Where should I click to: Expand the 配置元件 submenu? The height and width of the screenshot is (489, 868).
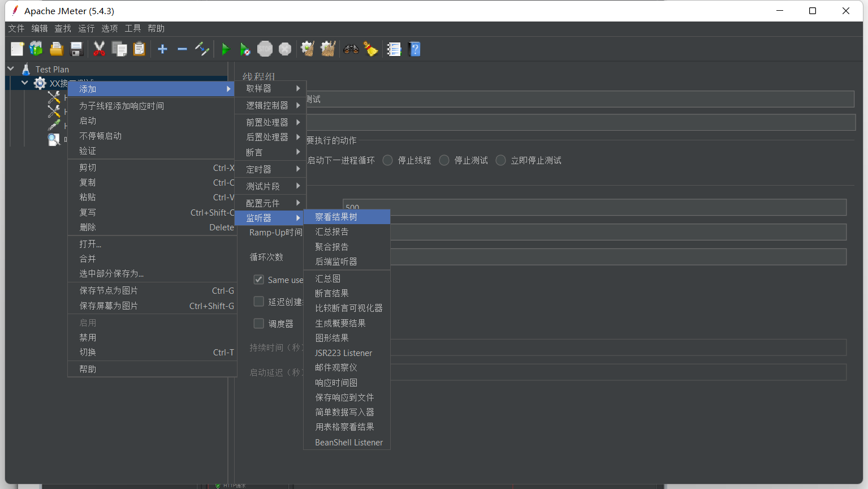click(x=270, y=203)
